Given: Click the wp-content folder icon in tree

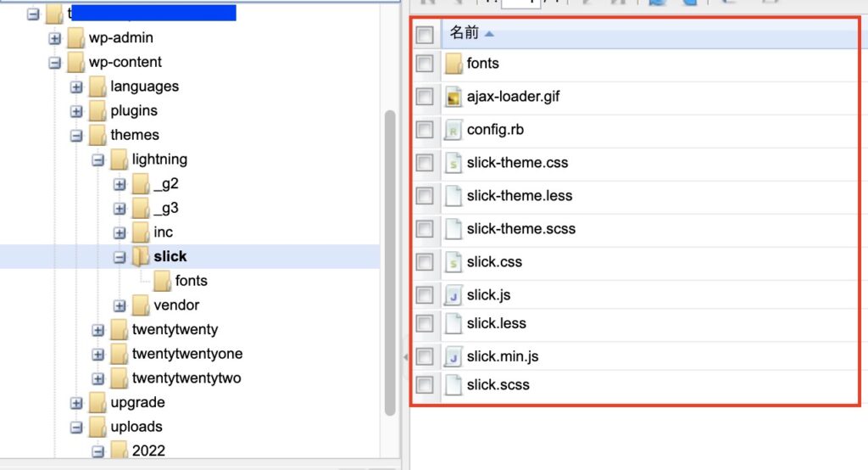Looking at the screenshot, I should click(x=75, y=62).
